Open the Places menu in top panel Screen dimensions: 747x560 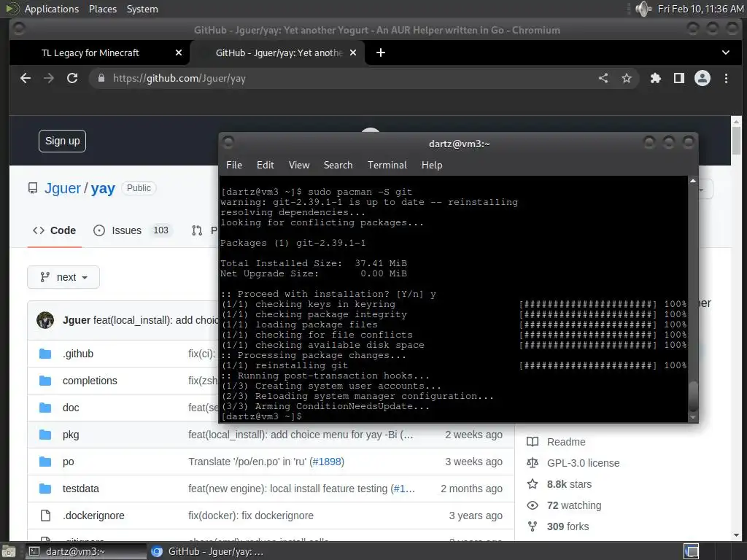(x=102, y=9)
